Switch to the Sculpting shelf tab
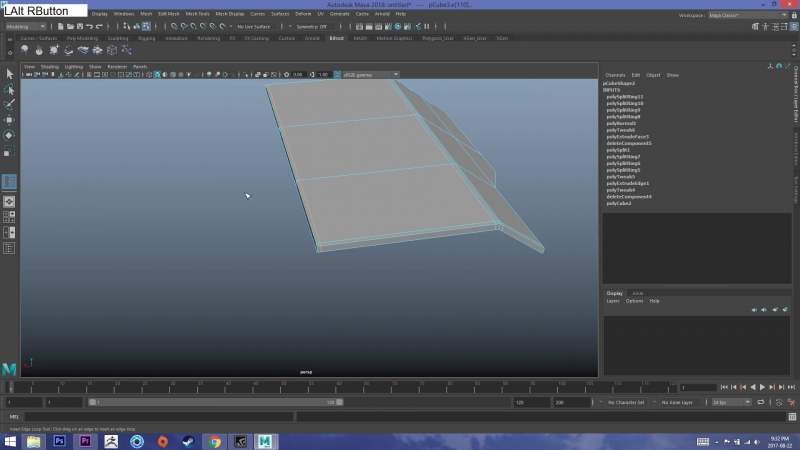 [118, 38]
